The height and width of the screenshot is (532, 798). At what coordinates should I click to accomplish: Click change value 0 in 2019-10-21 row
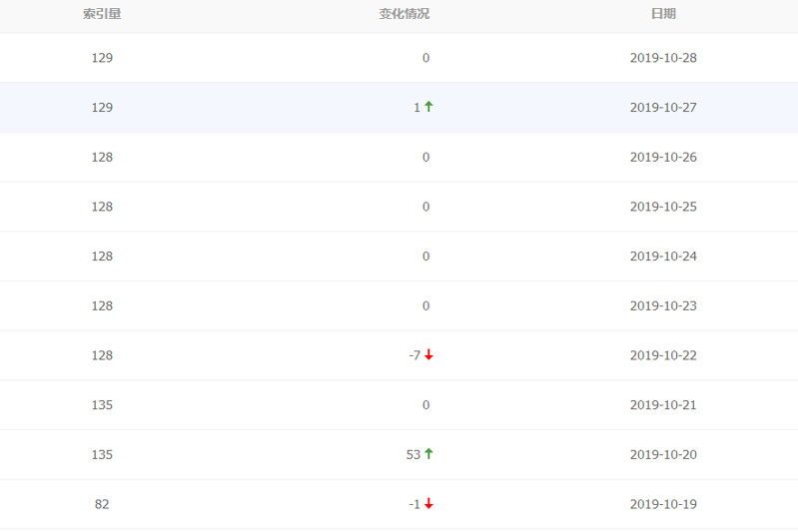(x=426, y=405)
